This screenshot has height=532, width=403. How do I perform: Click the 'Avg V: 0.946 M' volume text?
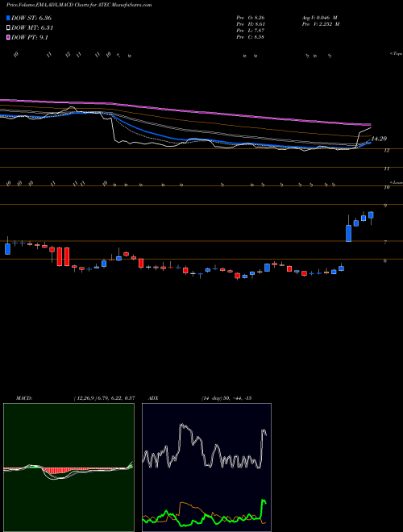coord(319,18)
